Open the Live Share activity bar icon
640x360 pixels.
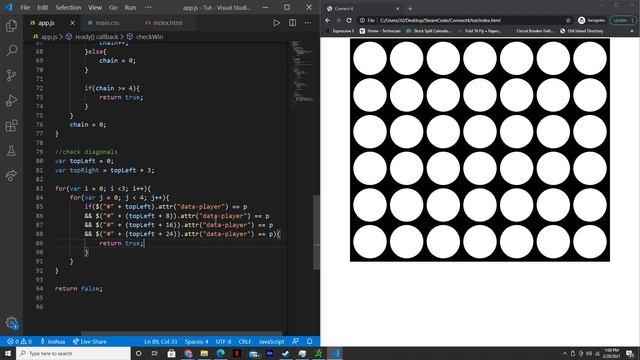point(11,176)
